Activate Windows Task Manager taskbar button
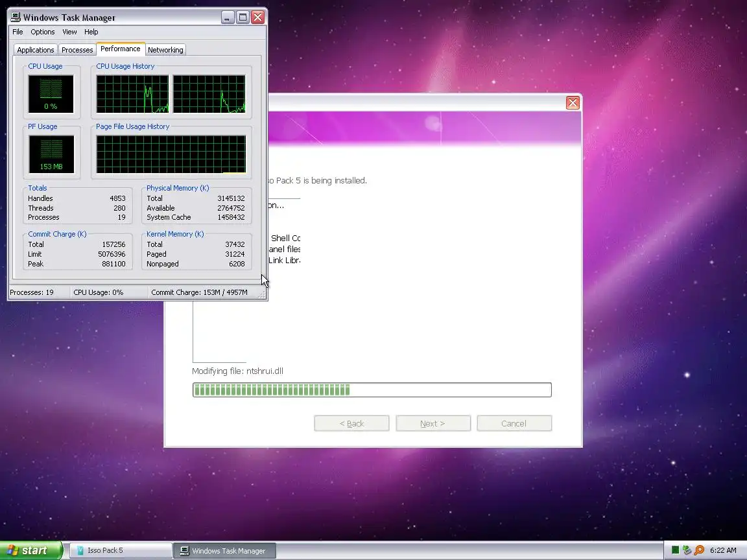 point(224,550)
